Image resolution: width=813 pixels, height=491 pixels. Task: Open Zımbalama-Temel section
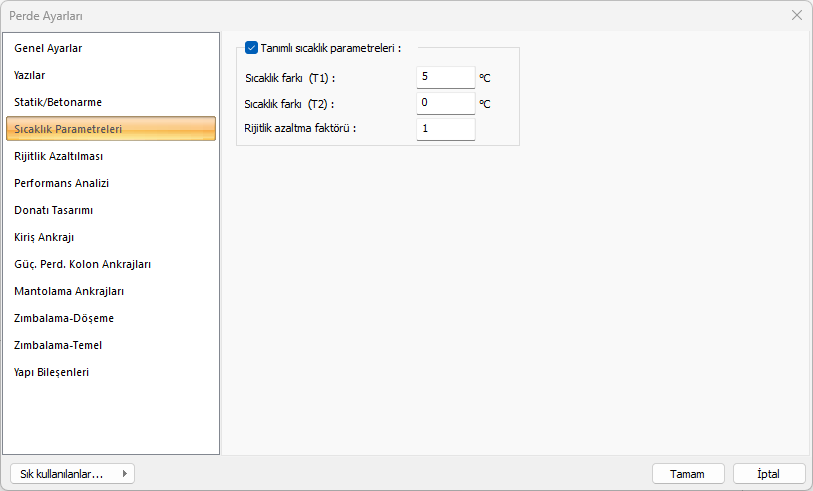tap(58, 345)
